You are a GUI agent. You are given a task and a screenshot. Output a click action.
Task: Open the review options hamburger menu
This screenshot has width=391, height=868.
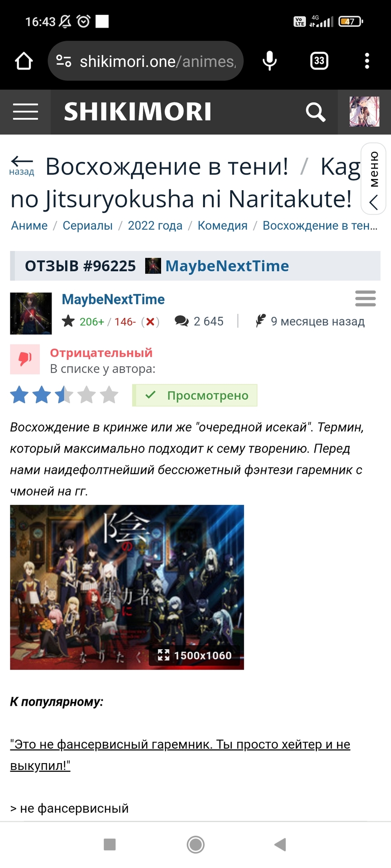click(x=366, y=298)
